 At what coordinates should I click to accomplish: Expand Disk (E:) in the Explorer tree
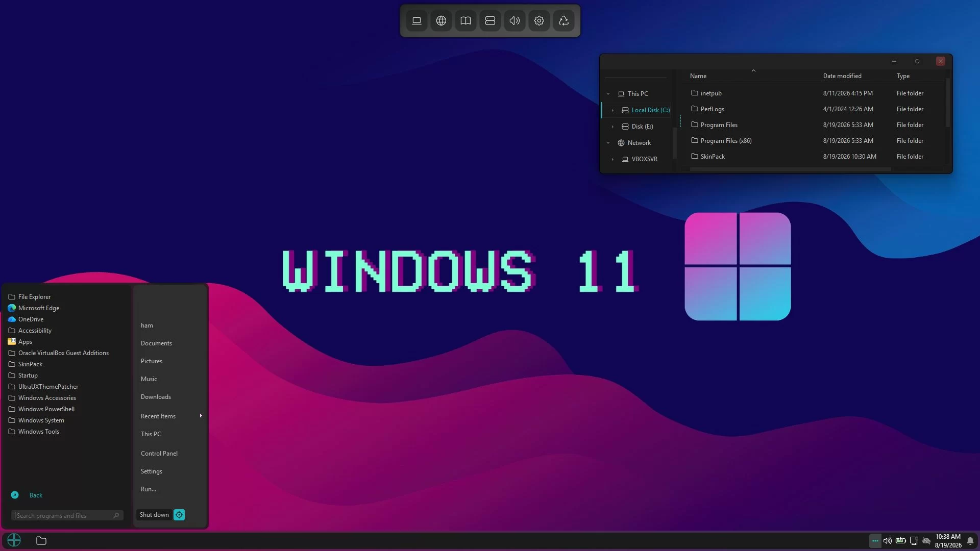612,127
